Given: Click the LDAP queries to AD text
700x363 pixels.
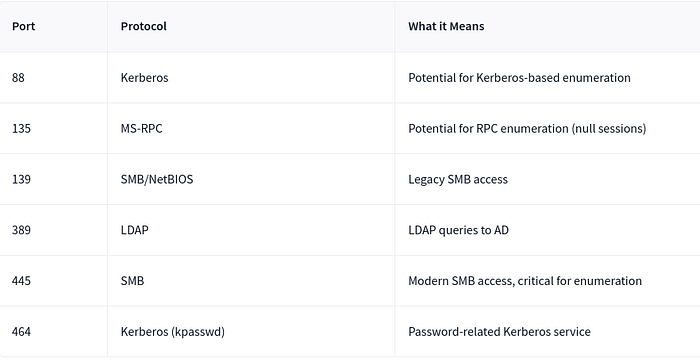Looking at the screenshot, I should point(458,230).
